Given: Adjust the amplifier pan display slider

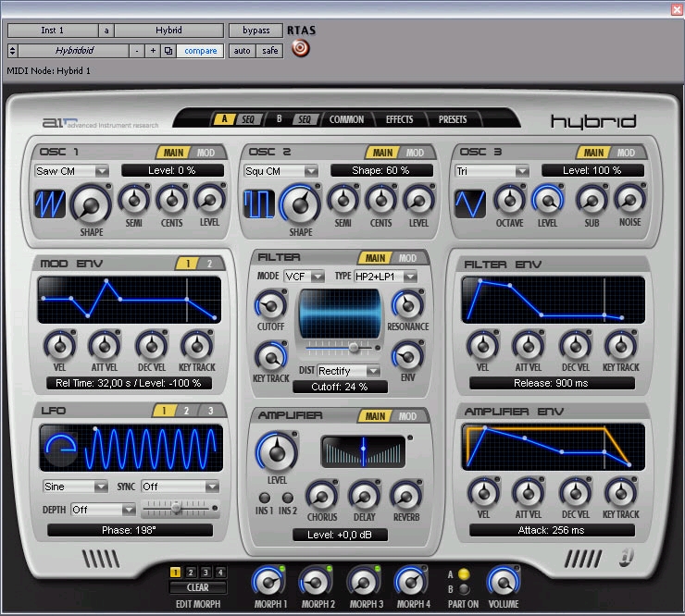Looking at the screenshot, I should pos(363,451).
